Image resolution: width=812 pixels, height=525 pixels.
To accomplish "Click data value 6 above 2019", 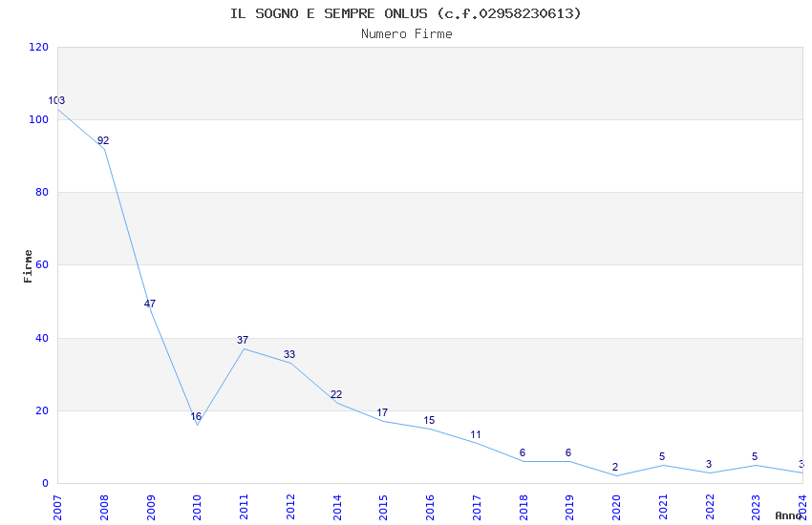I will [568, 452].
